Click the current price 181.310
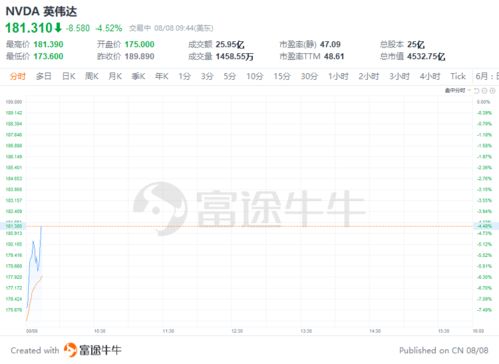 point(29,28)
